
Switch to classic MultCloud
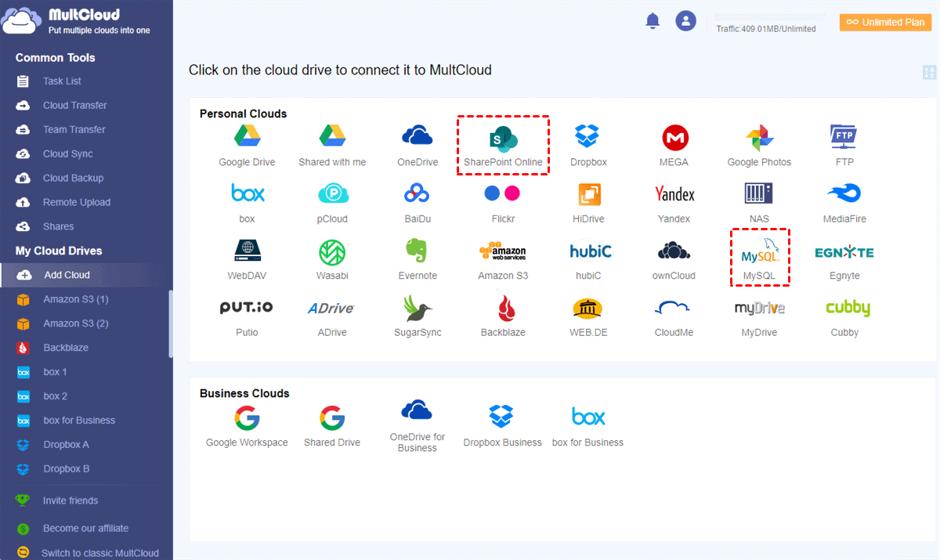(x=99, y=553)
